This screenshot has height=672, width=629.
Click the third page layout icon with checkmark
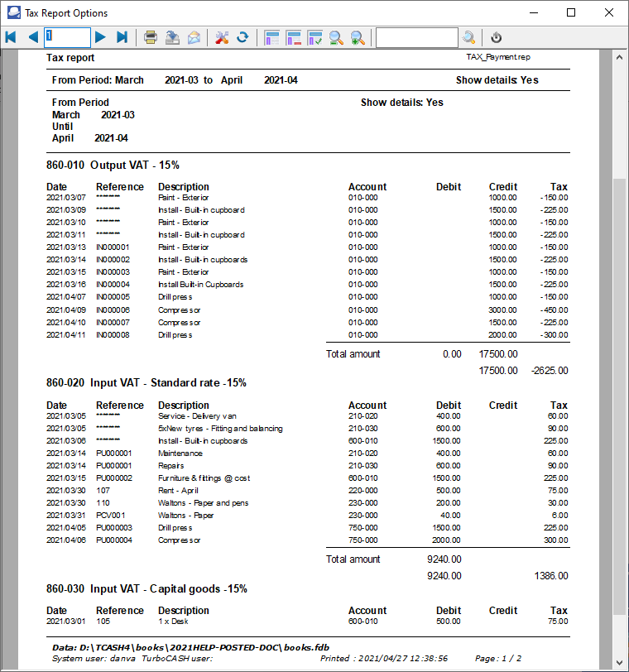[314, 37]
